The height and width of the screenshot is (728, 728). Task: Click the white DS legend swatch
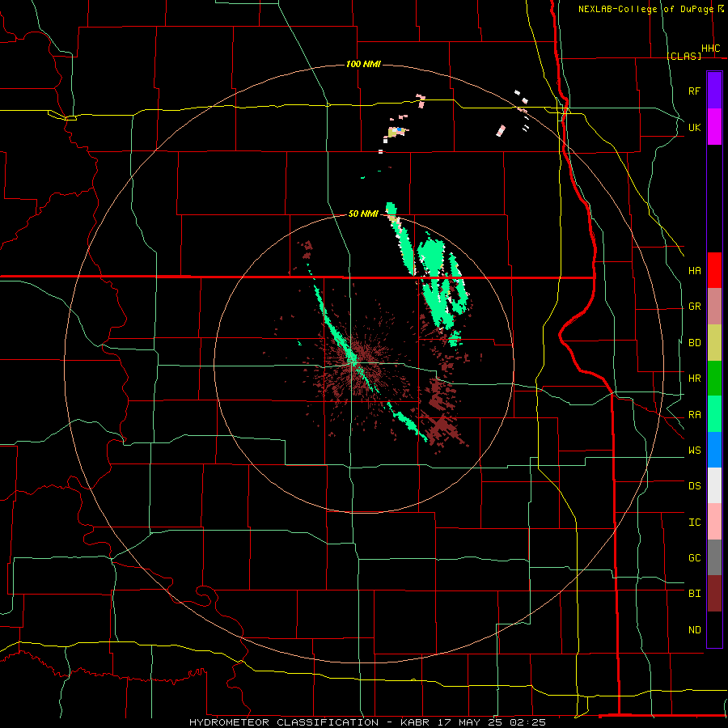point(714,485)
